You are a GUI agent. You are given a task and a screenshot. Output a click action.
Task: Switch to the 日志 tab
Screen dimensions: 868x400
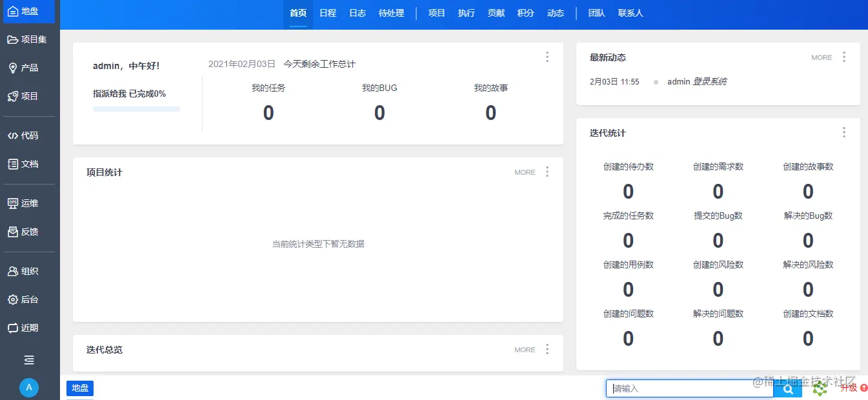(x=358, y=13)
